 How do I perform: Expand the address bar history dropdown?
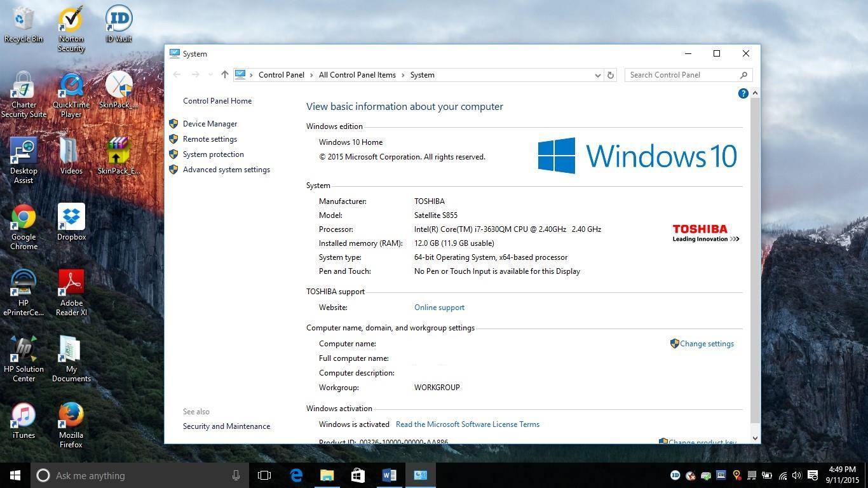(597, 75)
